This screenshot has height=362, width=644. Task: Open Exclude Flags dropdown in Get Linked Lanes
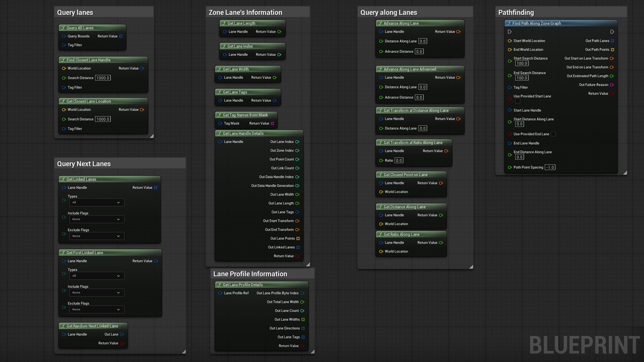tap(96, 236)
